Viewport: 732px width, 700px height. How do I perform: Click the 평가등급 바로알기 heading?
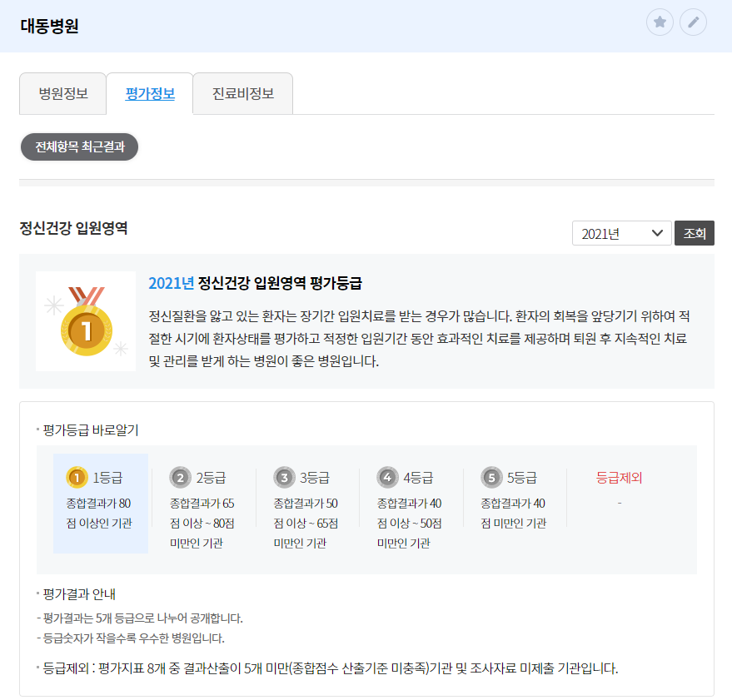tap(91, 430)
